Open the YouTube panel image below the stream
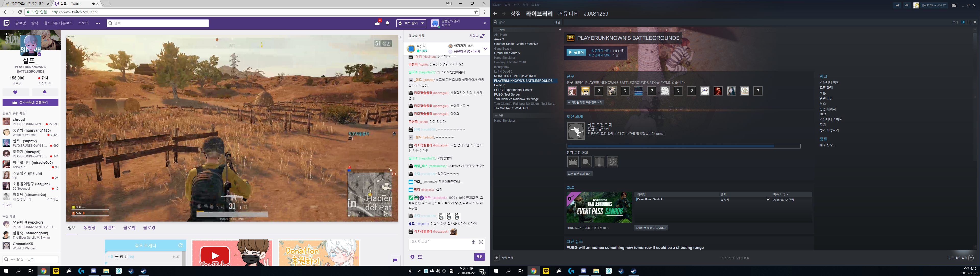 (232, 253)
